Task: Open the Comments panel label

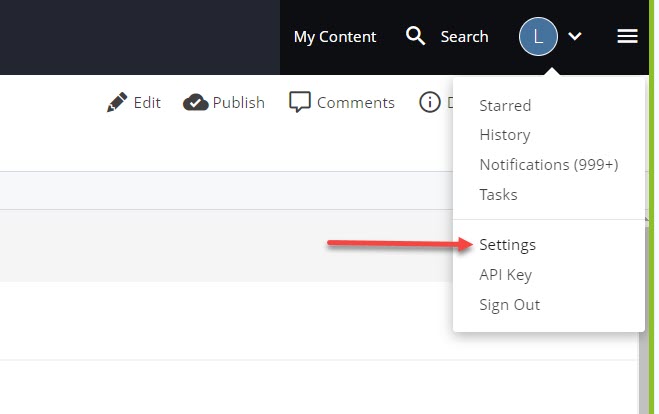Action: [356, 103]
